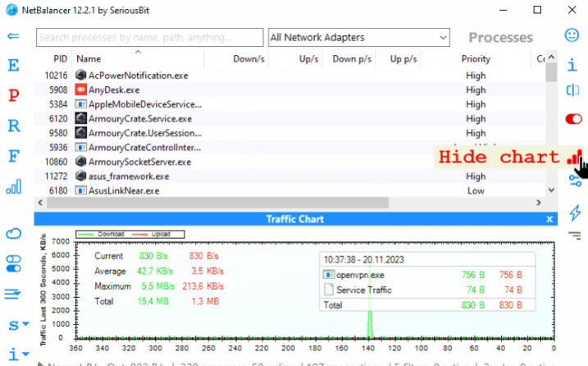Select the AnyDesk.exe process row
This screenshot has height=366, width=588.
[246, 89]
